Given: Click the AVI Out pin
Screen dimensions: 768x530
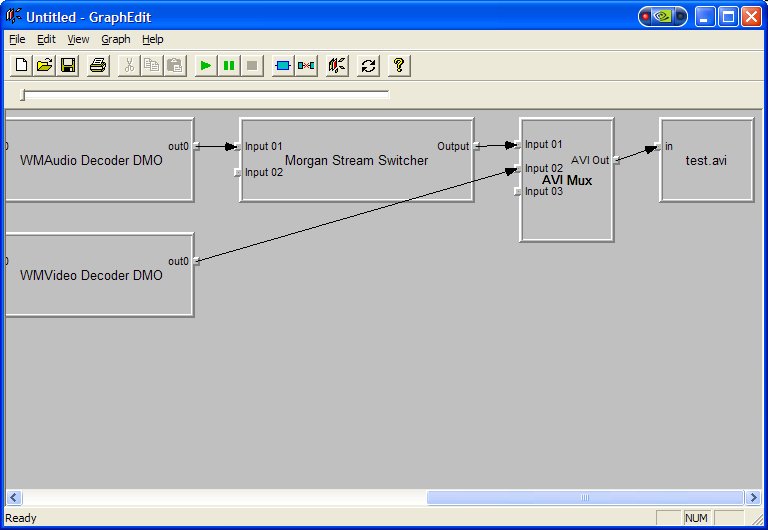Looking at the screenshot, I should pyautogui.click(x=616, y=160).
